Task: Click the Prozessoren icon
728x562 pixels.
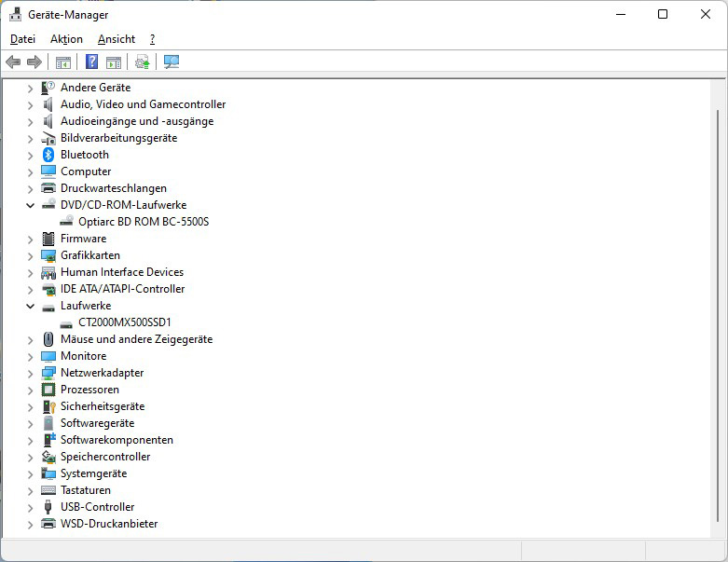Action: coord(48,390)
